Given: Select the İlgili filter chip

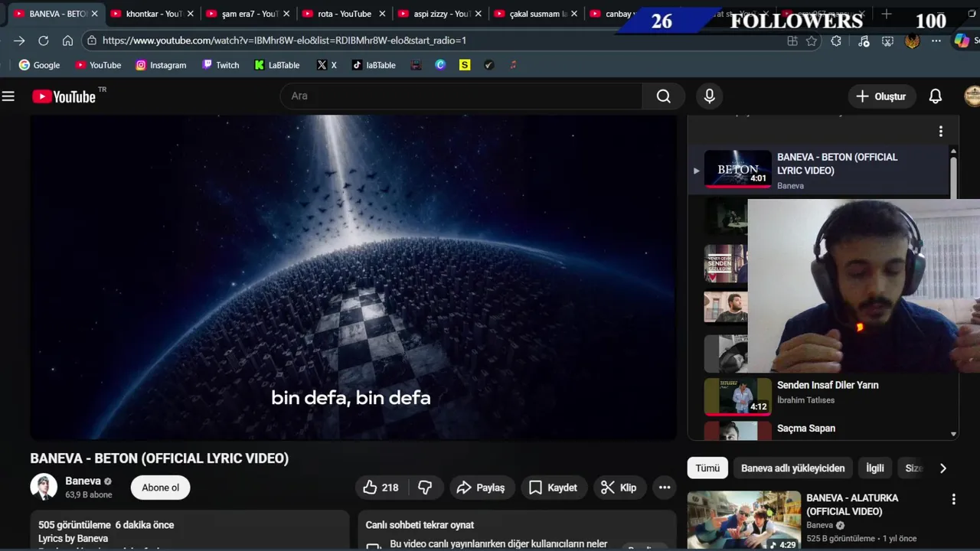Looking at the screenshot, I should pos(875,468).
